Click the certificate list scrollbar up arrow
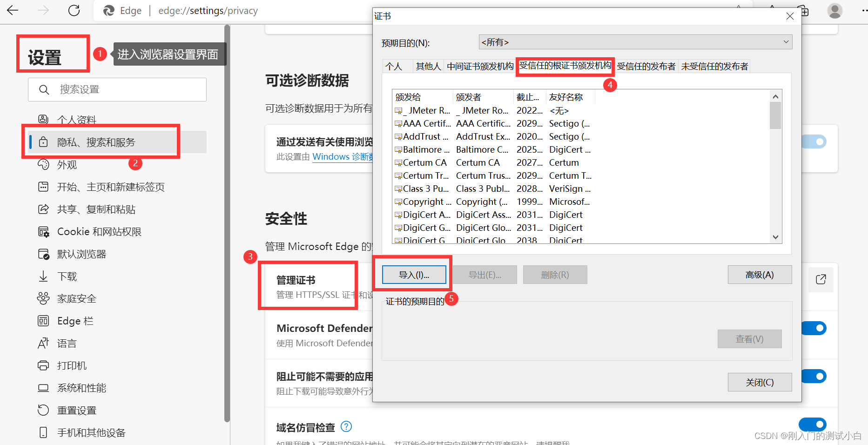The width and height of the screenshot is (868, 445). pos(775,96)
